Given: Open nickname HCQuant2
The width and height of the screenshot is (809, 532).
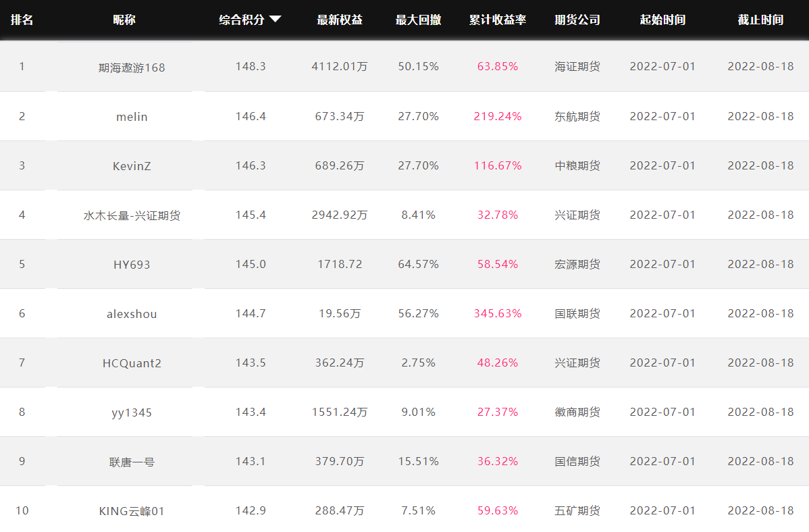Looking at the screenshot, I should click(132, 363).
